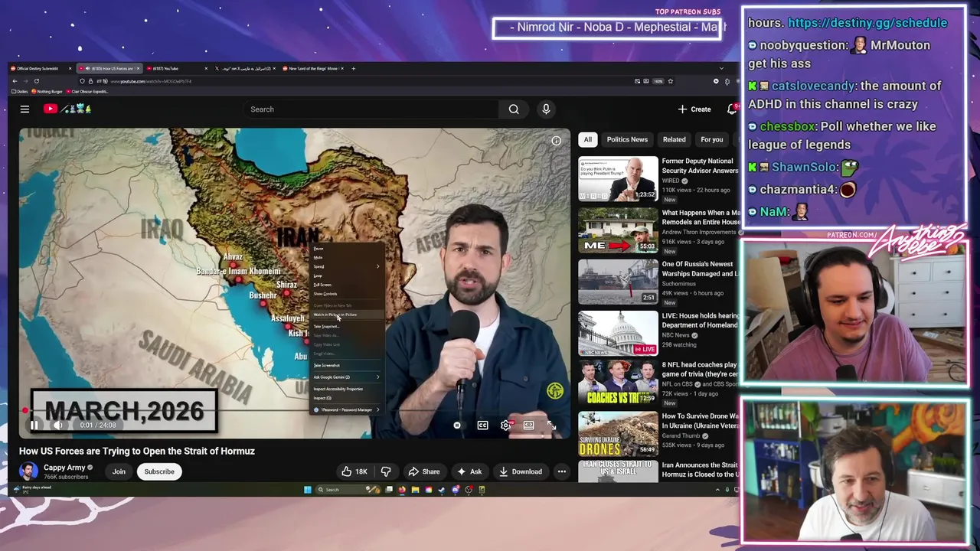Screen dimensions: 980x551
Task: Subscribe to Cappy Army
Action: (159, 471)
